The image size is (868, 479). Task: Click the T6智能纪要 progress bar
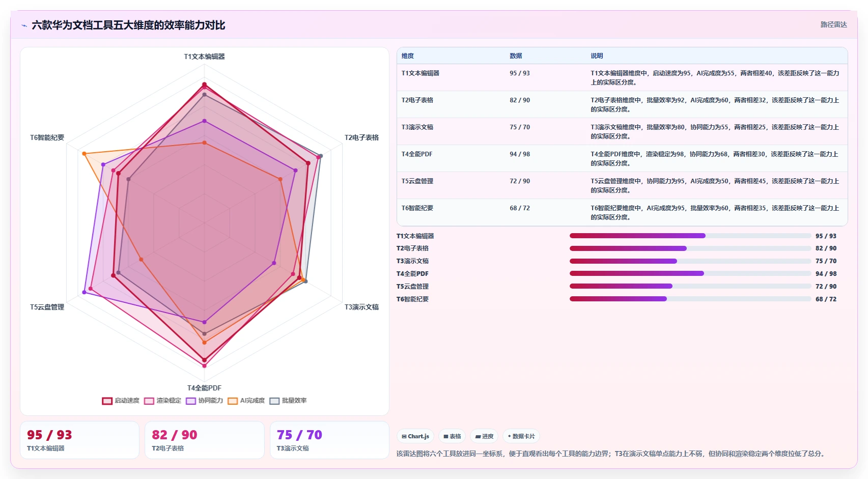[x=690, y=299]
